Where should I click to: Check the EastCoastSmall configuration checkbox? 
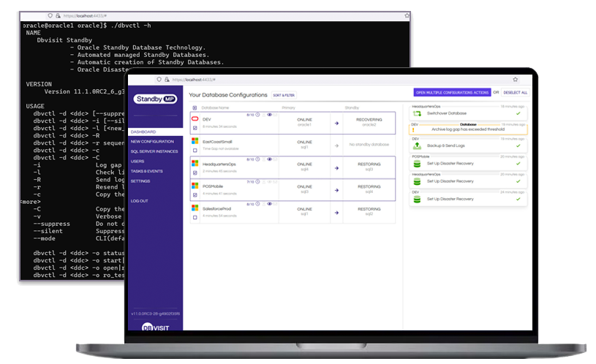click(195, 151)
